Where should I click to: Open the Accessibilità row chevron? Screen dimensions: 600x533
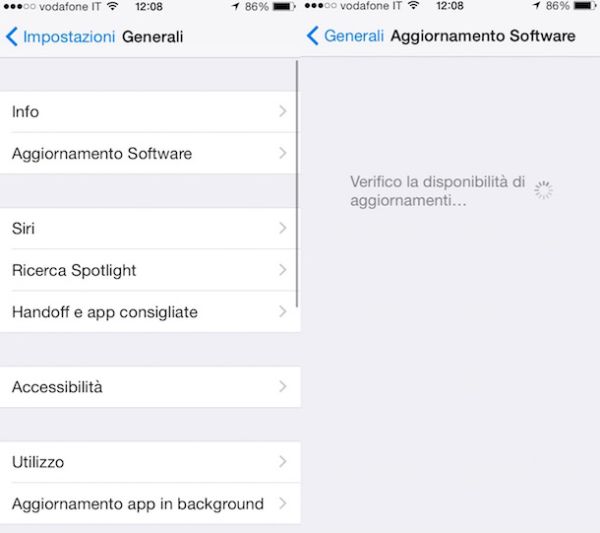(282, 386)
